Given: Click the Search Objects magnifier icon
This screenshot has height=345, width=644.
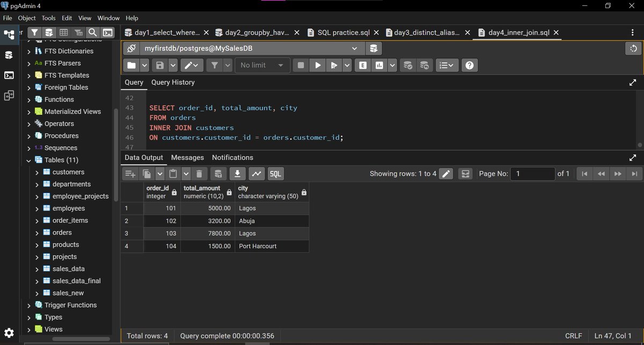Looking at the screenshot, I should [93, 33].
